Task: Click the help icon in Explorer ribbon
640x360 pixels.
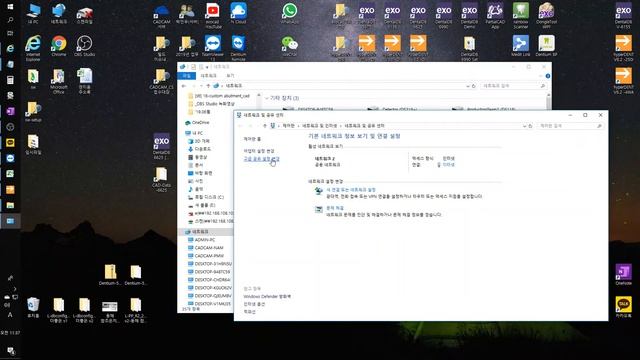Action: (x=548, y=76)
